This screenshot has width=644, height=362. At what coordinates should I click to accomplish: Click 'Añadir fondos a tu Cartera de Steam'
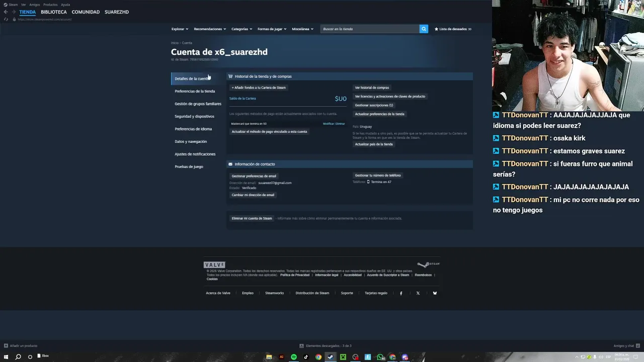click(x=259, y=87)
